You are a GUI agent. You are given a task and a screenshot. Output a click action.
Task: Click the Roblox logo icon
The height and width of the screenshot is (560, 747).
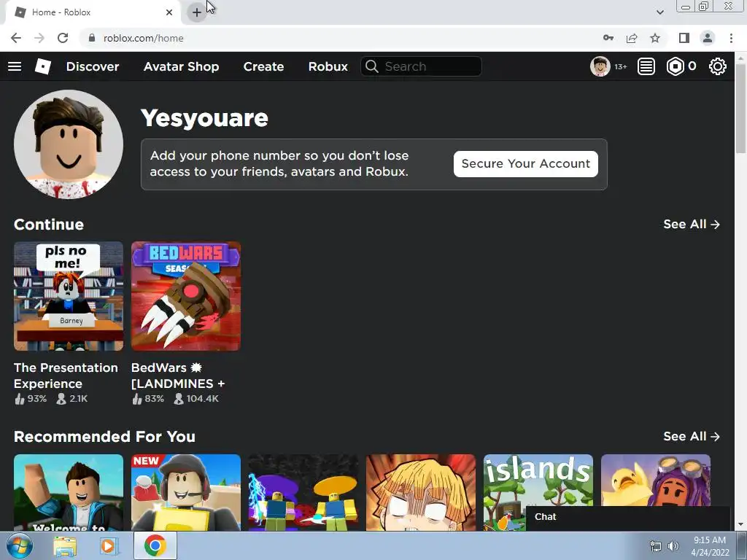[x=43, y=66]
